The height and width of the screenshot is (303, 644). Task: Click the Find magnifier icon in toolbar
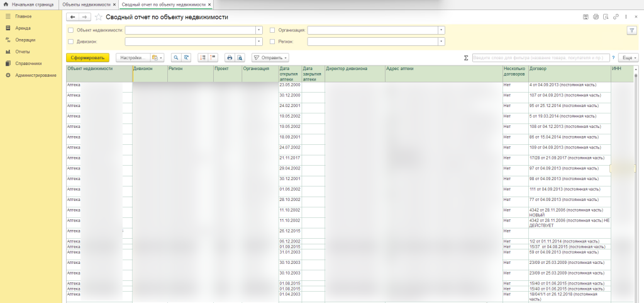(x=176, y=57)
